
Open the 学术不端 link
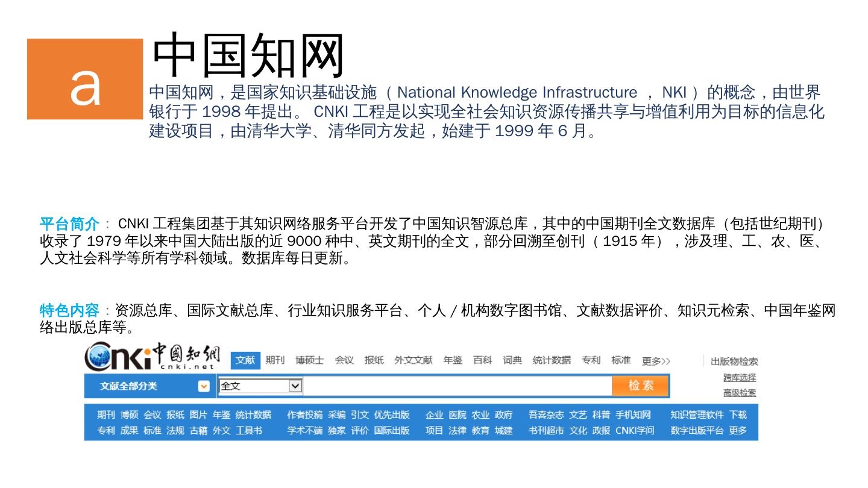[x=305, y=431]
